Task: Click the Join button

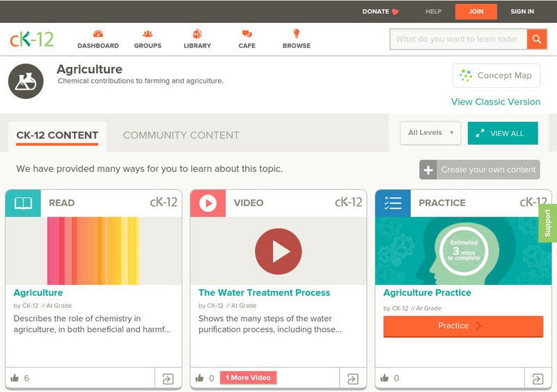Action: coord(476,12)
